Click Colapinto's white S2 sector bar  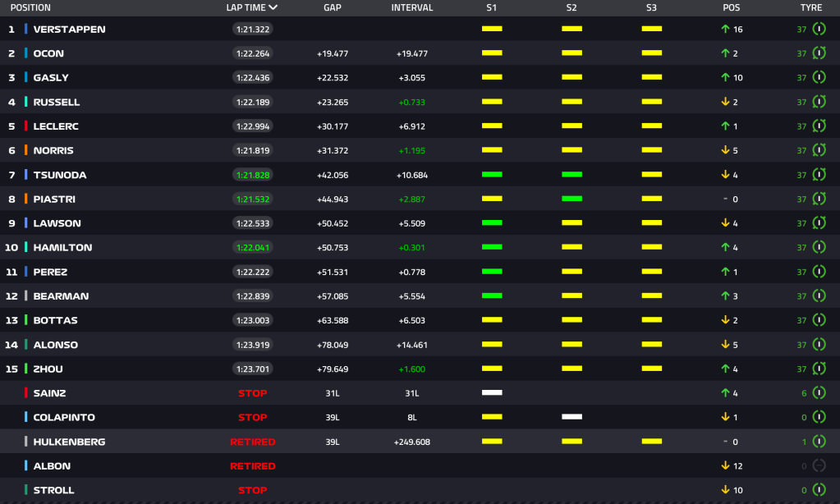tap(571, 417)
